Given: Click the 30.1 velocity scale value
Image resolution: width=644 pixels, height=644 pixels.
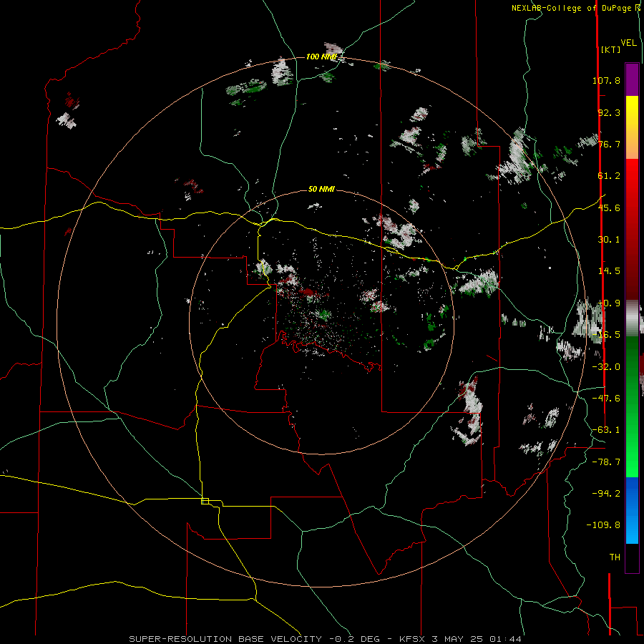Looking at the screenshot, I should point(609,240).
